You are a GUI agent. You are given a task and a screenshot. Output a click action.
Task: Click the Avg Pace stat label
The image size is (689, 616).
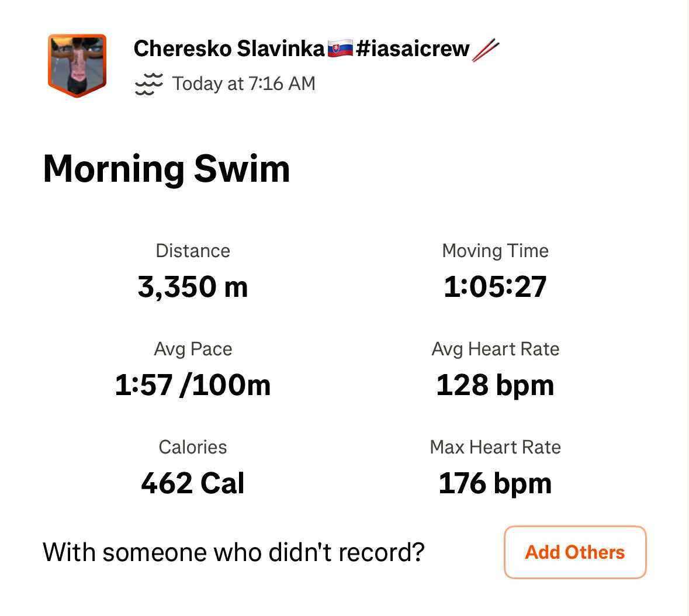coord(193,349)
